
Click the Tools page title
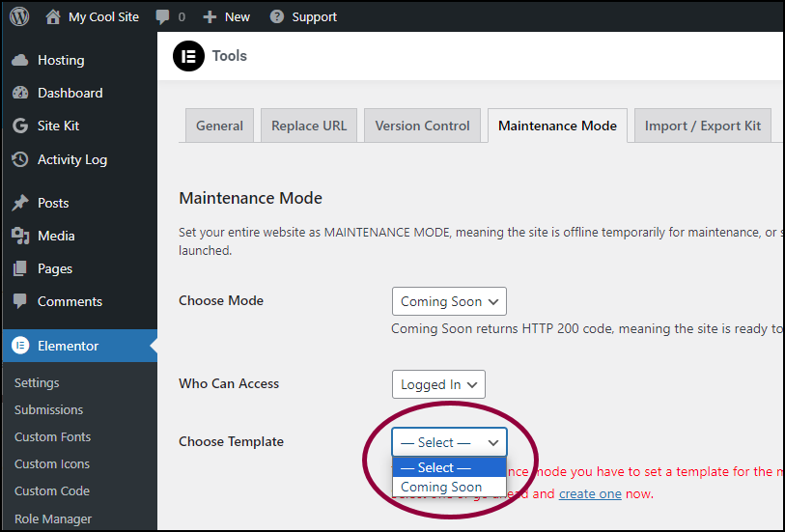tap(229, 56)
